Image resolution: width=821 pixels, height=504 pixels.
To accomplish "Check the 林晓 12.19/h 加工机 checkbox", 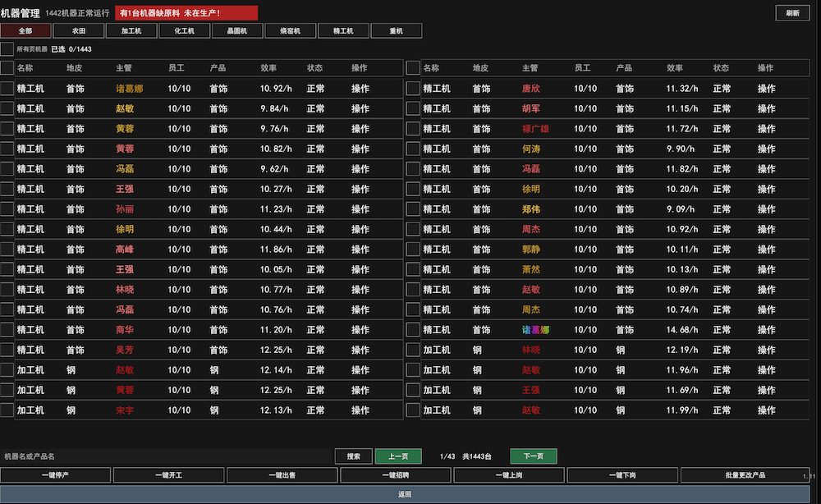I will click(x=413, y=350).
